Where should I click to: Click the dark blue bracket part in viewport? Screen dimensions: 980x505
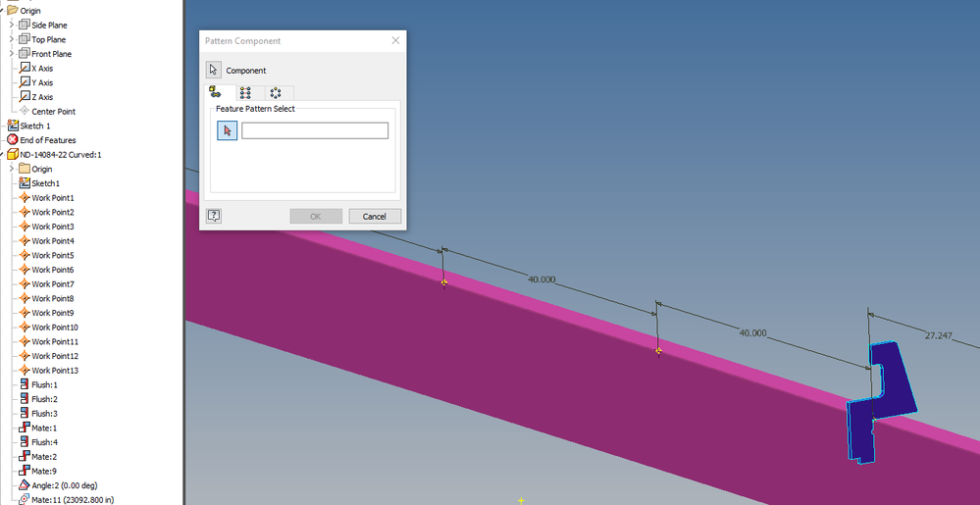click(x=895, y=381)
